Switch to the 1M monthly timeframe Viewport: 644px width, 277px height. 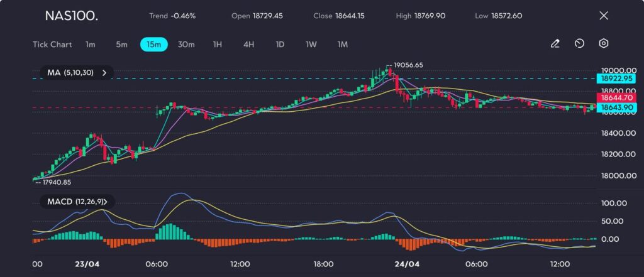(x=343, y=45)
